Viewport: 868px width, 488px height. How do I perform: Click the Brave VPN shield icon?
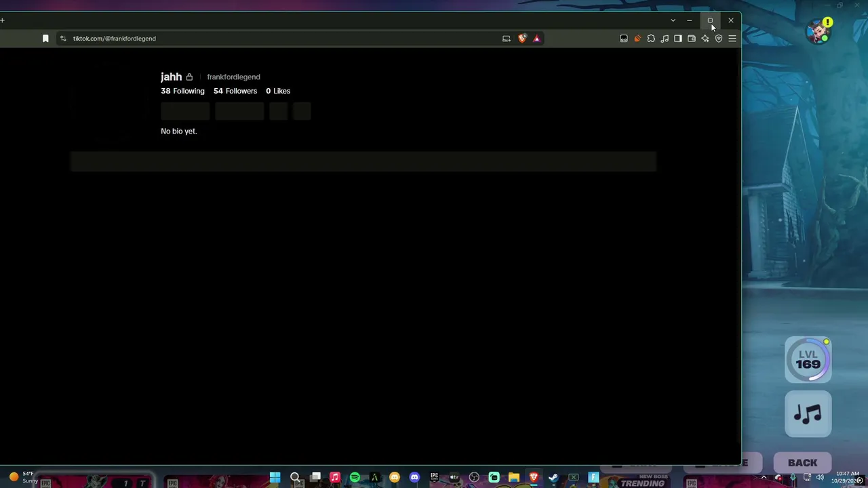tap(719, 39)
